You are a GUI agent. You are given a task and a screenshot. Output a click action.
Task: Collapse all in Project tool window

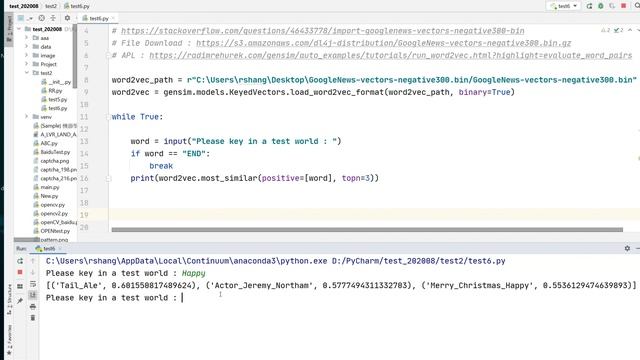pos(53,18)
